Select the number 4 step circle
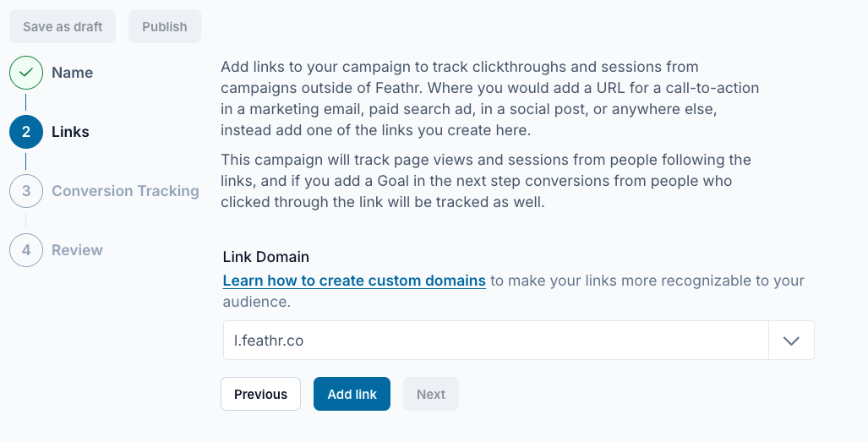The height and width of the screenshot is (442, 868). (26, 250)
